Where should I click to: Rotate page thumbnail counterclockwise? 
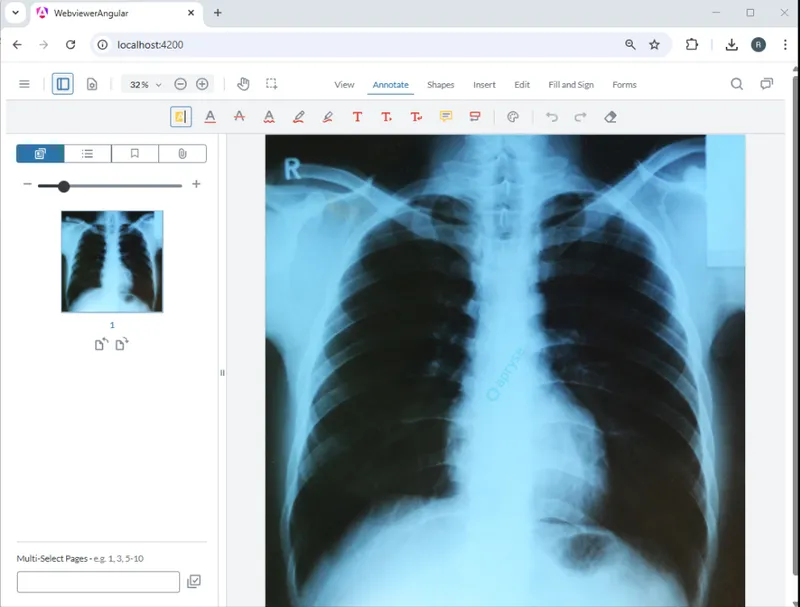point(101,344)
